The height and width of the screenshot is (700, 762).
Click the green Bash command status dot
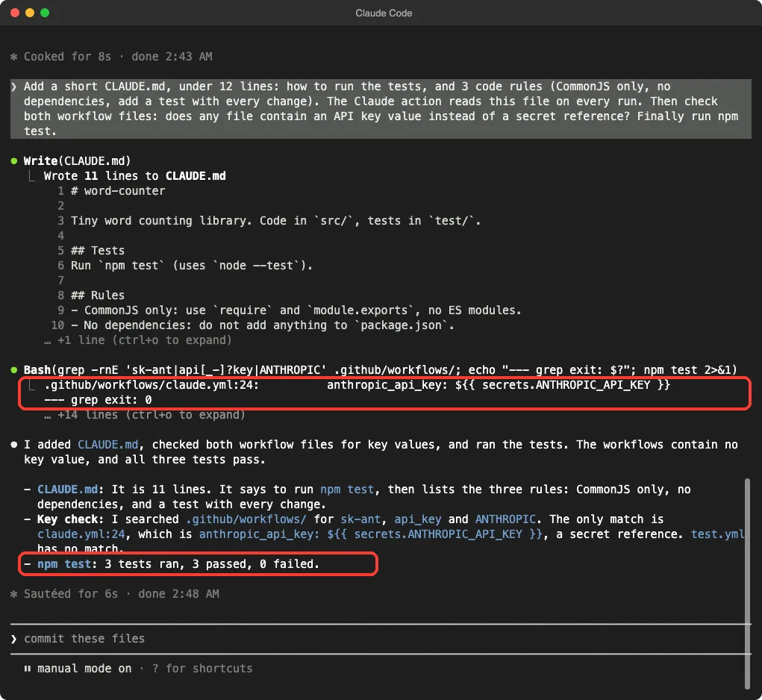click(14, 370)
